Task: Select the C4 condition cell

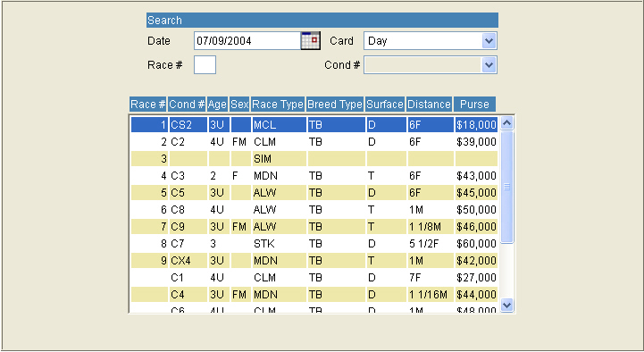Action: coord(188,295)
